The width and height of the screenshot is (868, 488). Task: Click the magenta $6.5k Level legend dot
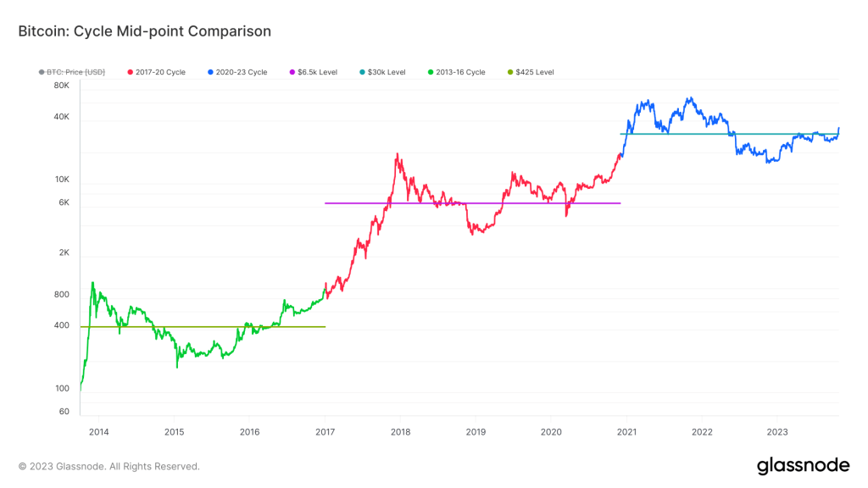pyautogui.click(x=293, y=73)
